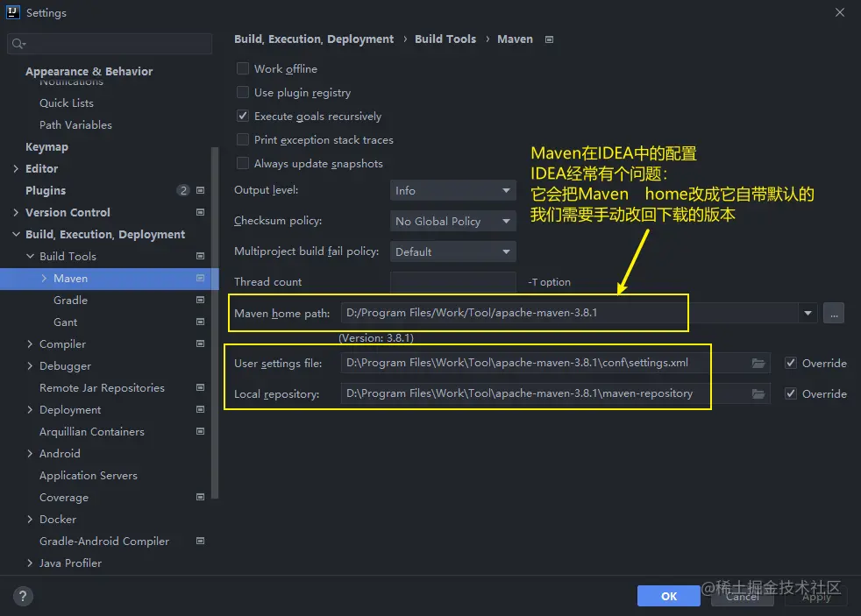
Task: Expand the Docker node
Action: click(30, 519)
